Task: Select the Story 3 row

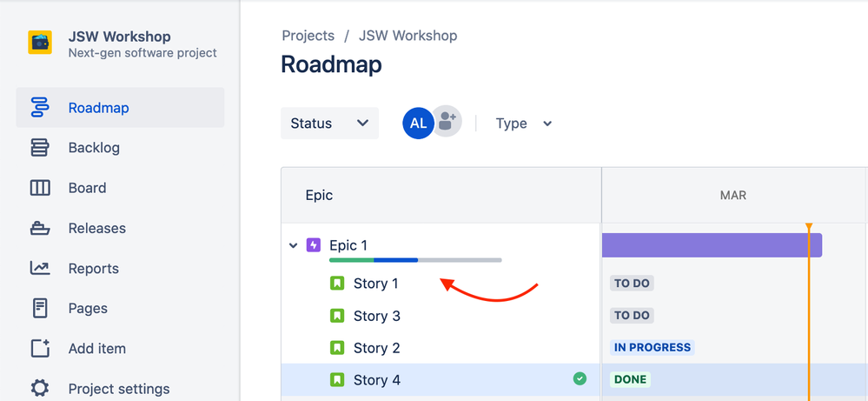Action: pos(441,316)
